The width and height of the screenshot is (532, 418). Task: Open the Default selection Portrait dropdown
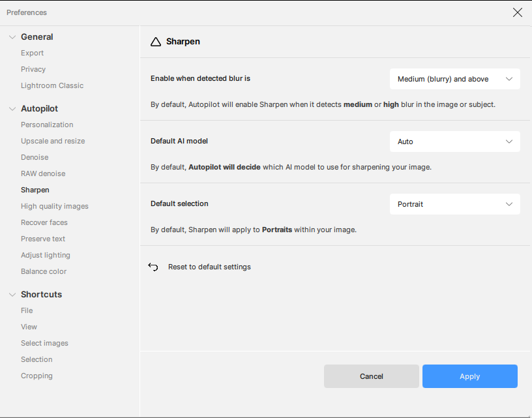[454, 204]
